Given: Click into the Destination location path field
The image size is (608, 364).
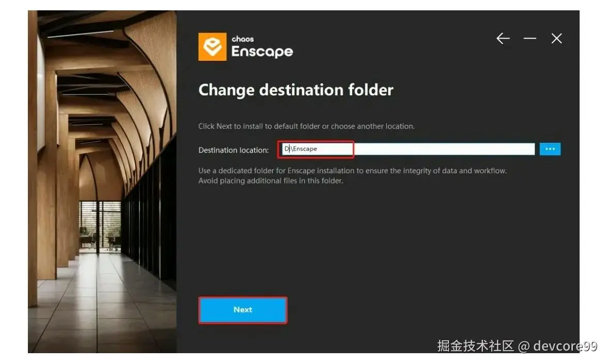Looking at the screenshot, I should coord(408,149).
